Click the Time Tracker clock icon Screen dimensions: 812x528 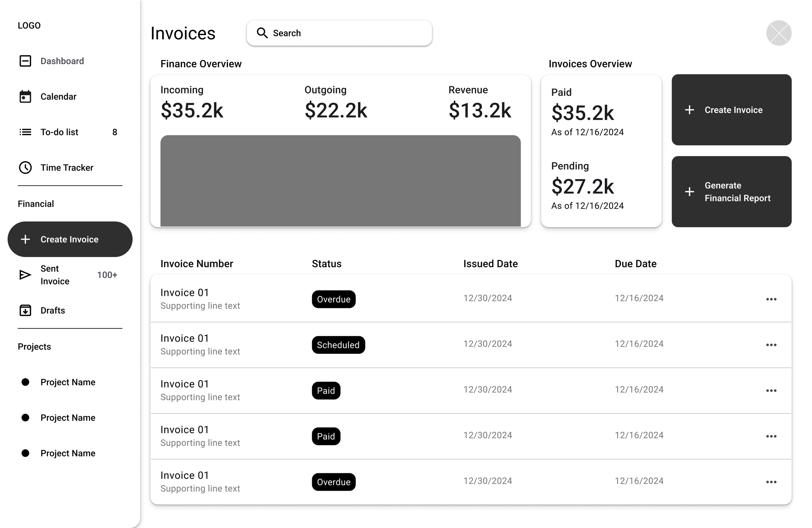tap(25, 168)
